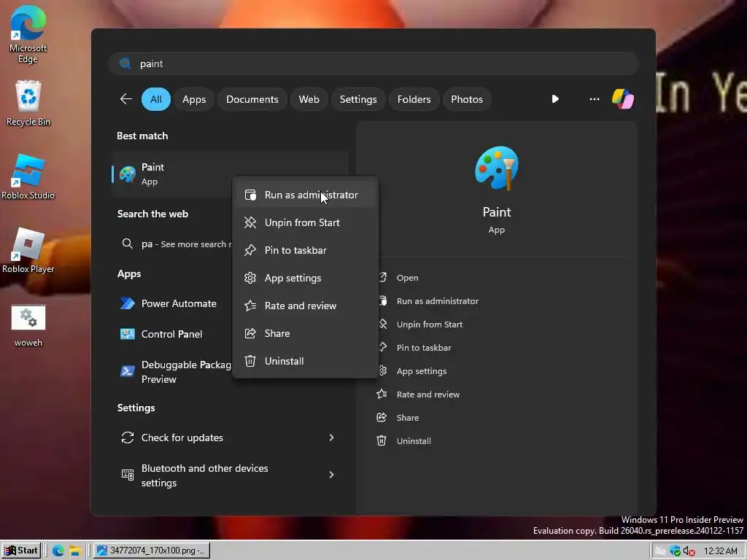This screenshot has width=747, height=560.
Task: Select the woweh desktop file icon
Action: (x=28, y=326)
